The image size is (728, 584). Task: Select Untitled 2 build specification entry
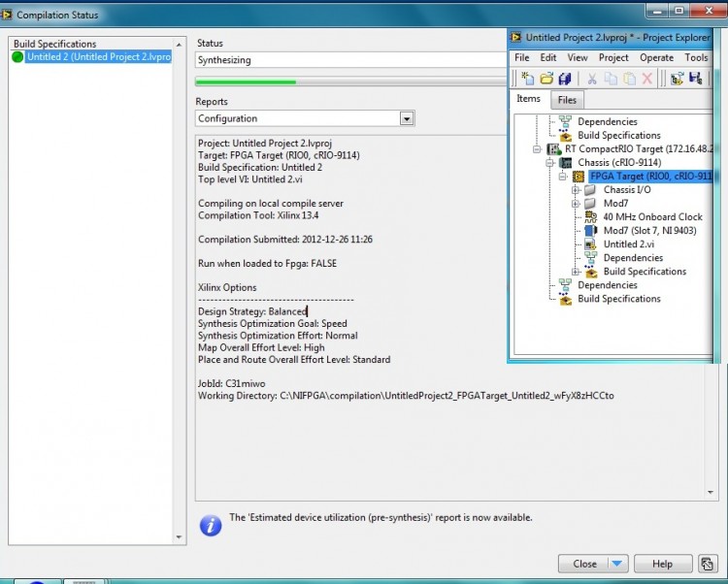coord(98,57)
